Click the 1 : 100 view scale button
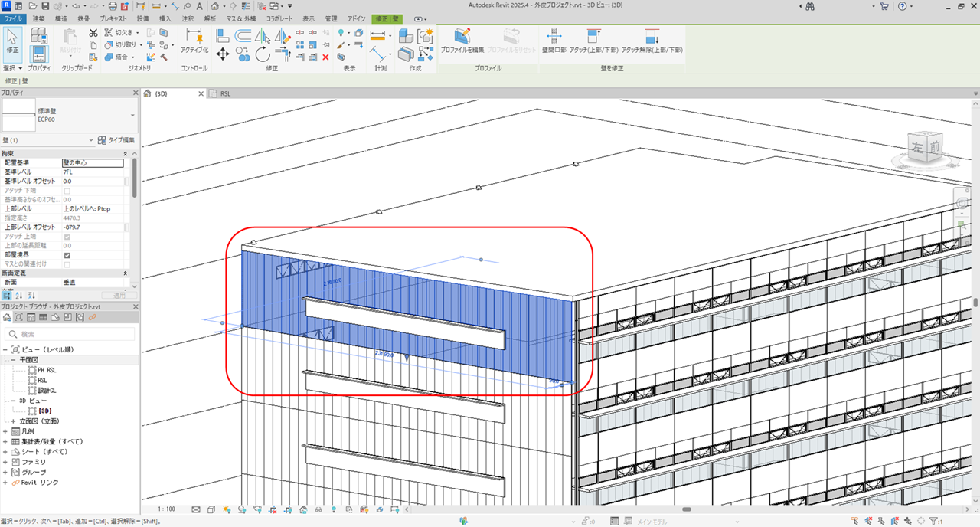980x527 pixels. pos(166,509)
